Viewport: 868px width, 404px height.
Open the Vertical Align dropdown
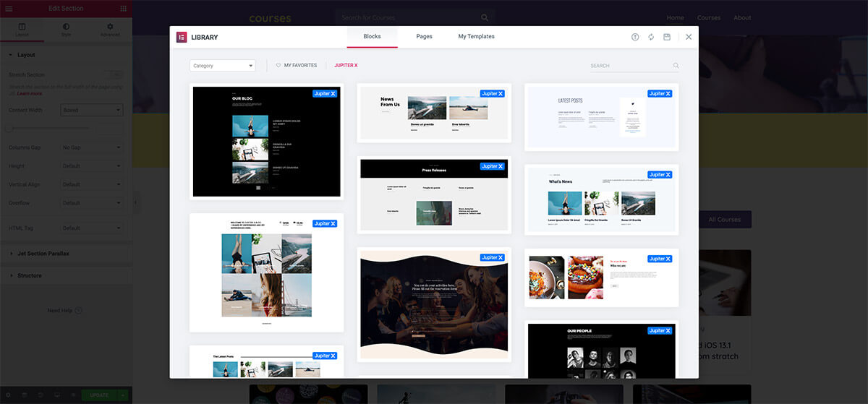click(x=91, y=185)
